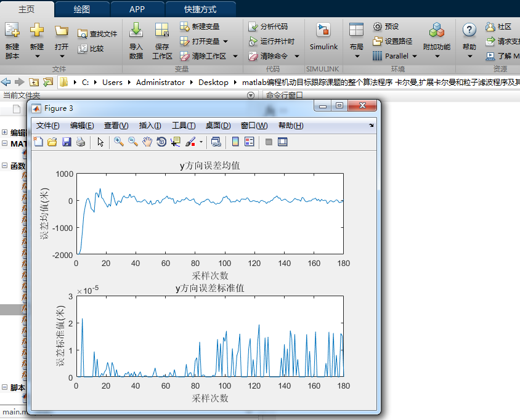Click Set Path (设置路径)

pos(392,41)
